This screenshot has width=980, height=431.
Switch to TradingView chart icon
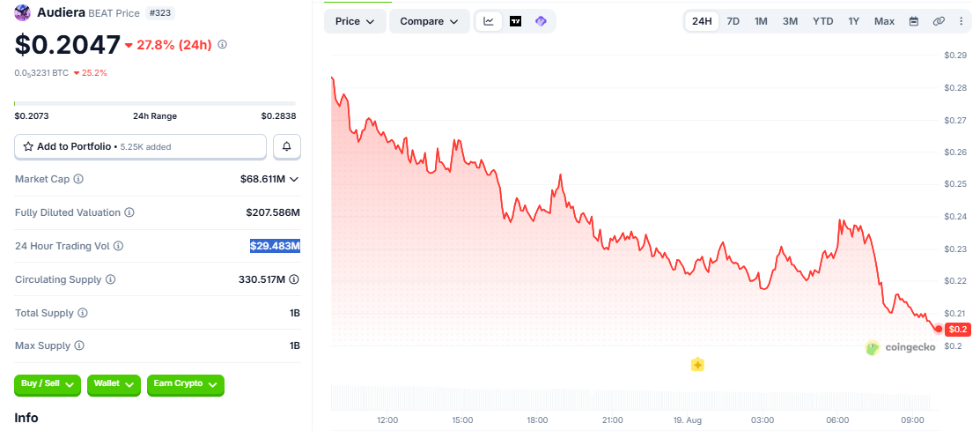(x=516, y=21)
